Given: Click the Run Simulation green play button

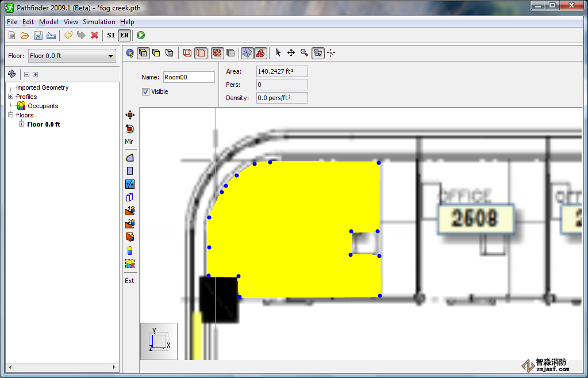Looking at the screenshot, I should 141,35.
